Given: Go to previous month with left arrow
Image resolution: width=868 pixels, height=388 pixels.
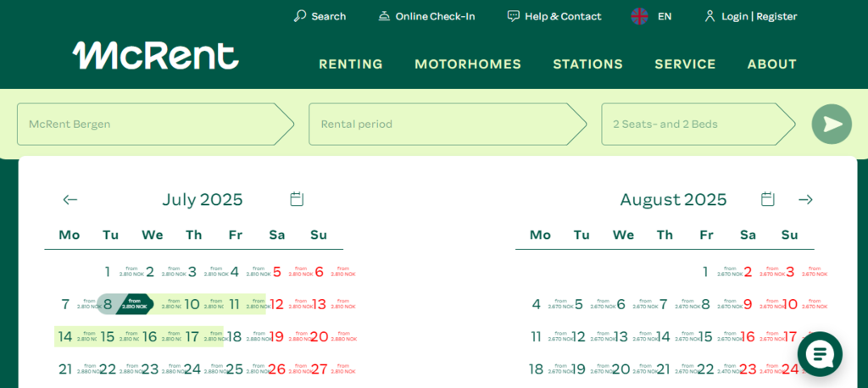Looking at the screenshot, I should 70,200.
